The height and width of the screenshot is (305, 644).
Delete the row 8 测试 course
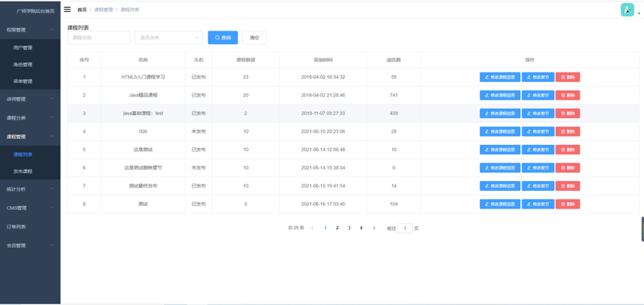point(568,204)
